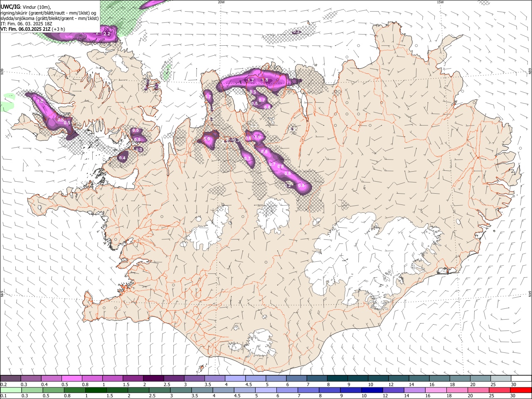Click the '1.8' value in the north coast snow band
Viewport: 532px width, 399px height.
265,80
